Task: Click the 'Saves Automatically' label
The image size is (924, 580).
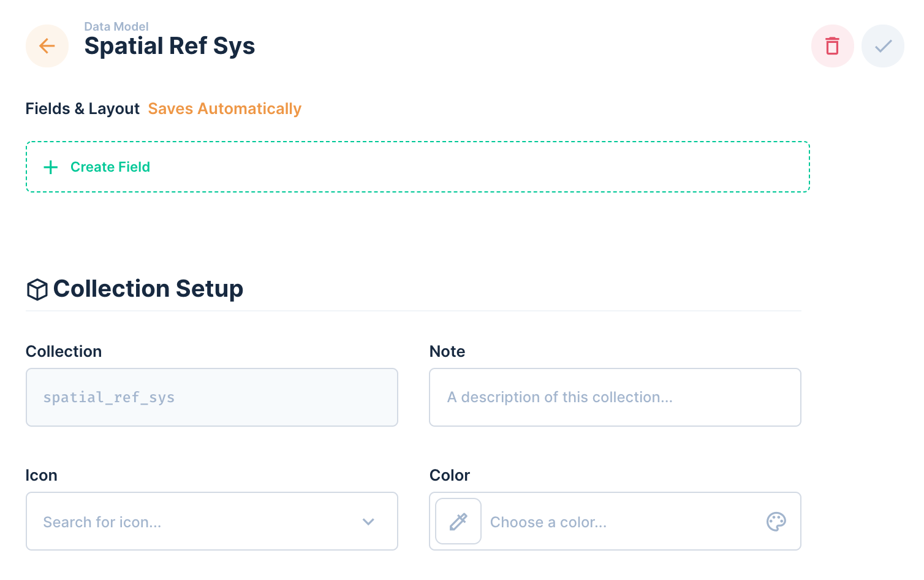Action: coord(225,109)
